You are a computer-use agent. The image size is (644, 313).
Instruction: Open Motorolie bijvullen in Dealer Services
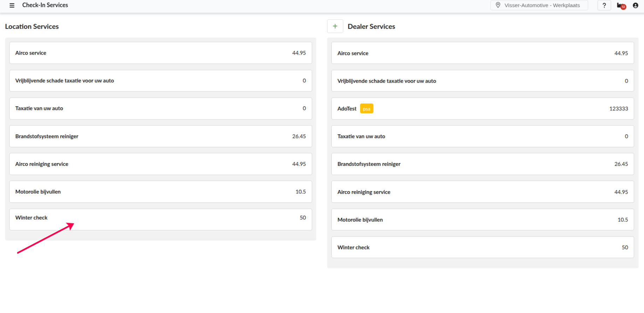point(482,220)
